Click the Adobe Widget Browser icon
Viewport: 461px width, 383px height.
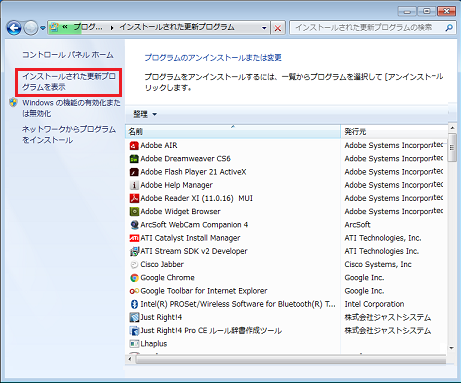pyautogui.click(x=134, y=212)
